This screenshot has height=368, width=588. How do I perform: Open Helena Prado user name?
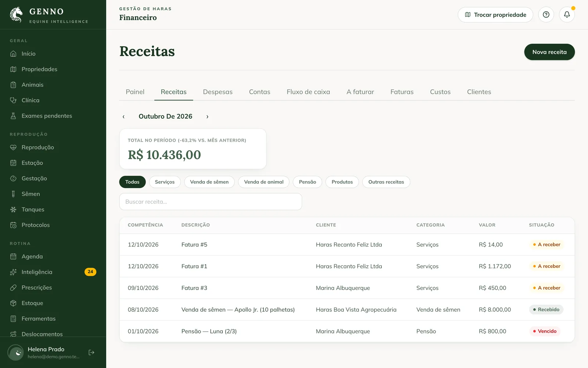pos(46,349)
